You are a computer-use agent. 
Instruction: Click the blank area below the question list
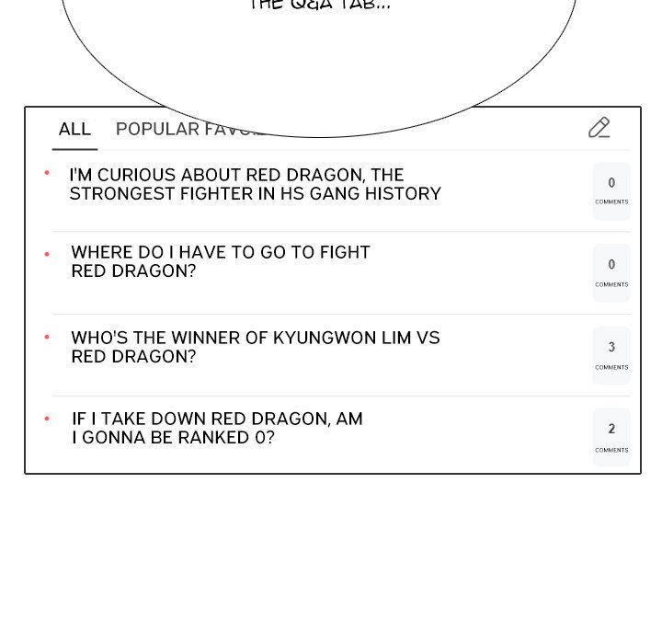click(x=331, y=561)
